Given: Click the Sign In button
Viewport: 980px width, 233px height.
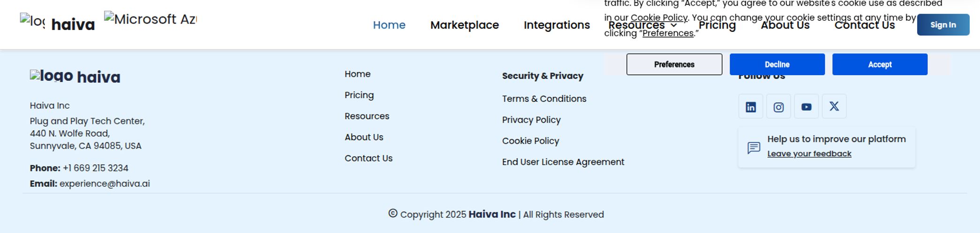Looking at the screenshot, I should (943, 25).
